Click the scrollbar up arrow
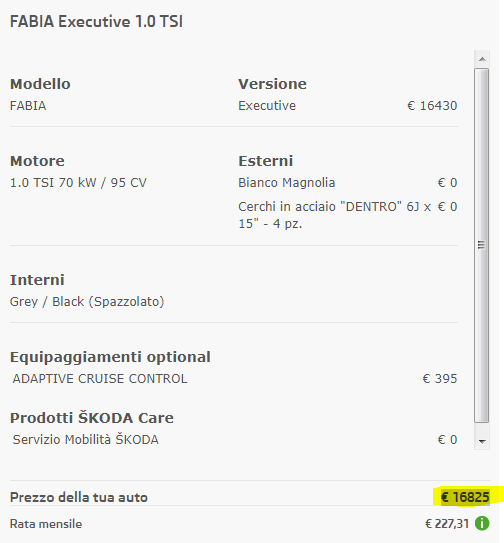 coord(482,59)
